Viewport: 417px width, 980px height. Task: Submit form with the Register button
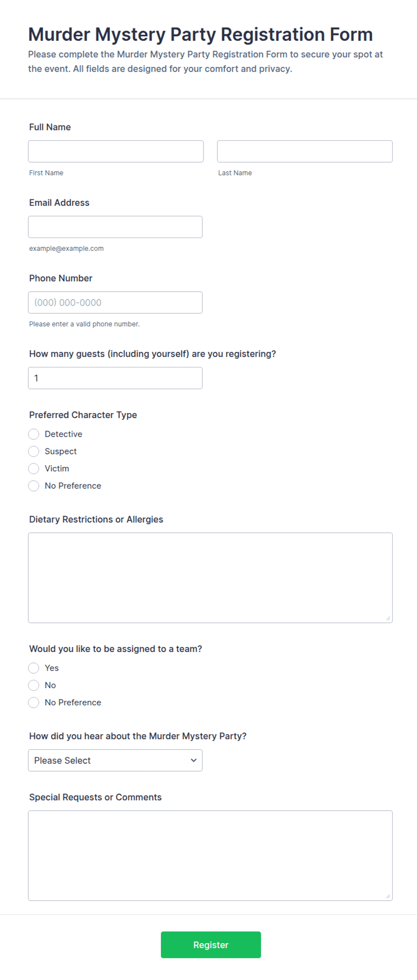(211, 945)
